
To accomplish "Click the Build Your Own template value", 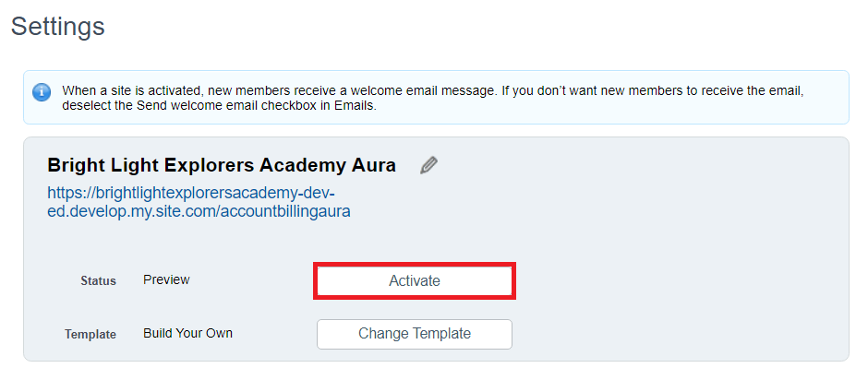I will pyautogui.click(x=187, y=333).
